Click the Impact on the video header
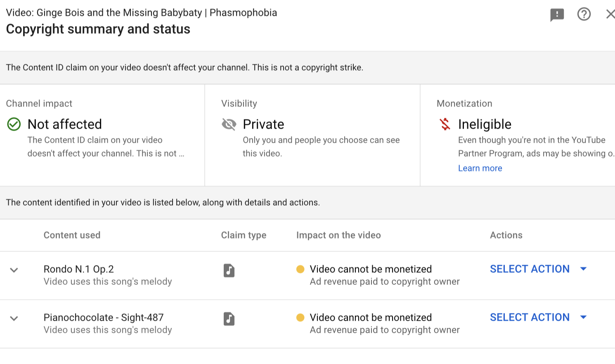 [338, 235]
